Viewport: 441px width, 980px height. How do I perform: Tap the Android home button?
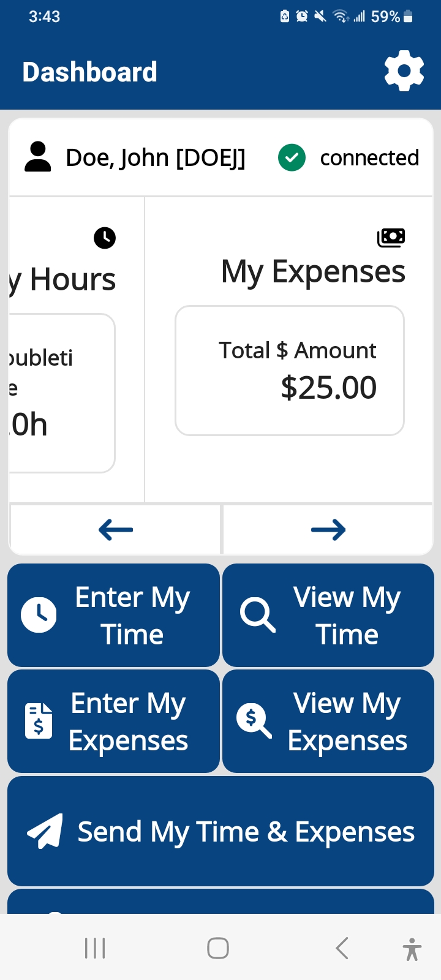[218, 948]
